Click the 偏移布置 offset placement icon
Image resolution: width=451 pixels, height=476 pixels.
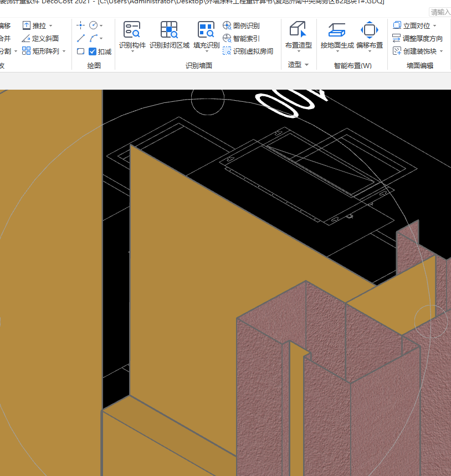pyautogui.click(x=369, y=30)
